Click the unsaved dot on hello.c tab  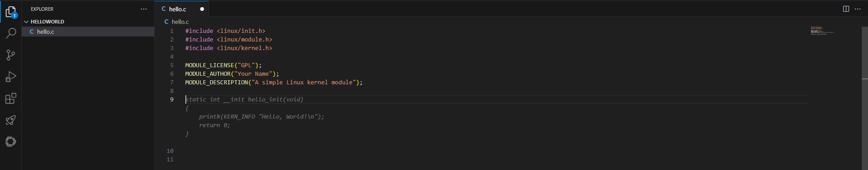[x=202, y=9]
